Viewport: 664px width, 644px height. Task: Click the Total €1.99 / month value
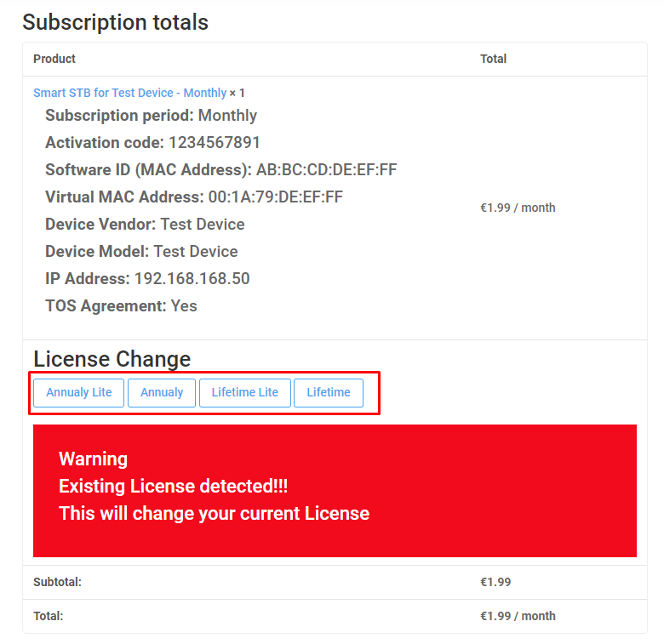pos(518,616)
